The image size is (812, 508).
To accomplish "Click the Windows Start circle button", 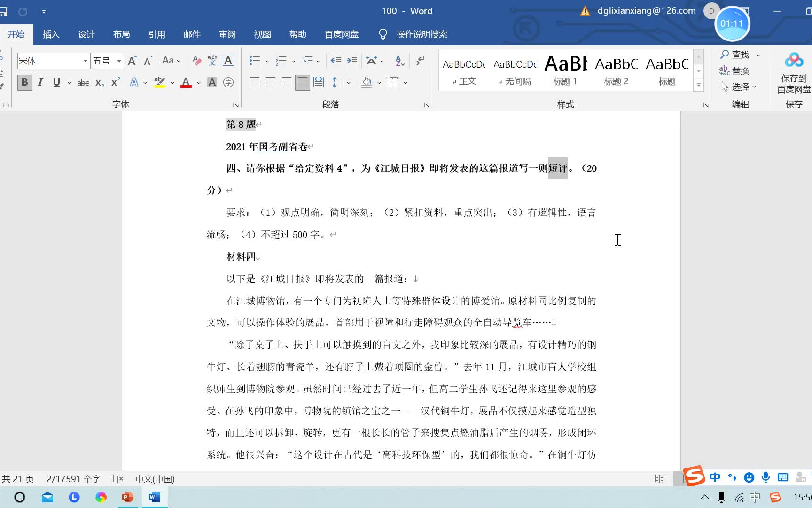I will pyautogui.click(x=20, y=497).
